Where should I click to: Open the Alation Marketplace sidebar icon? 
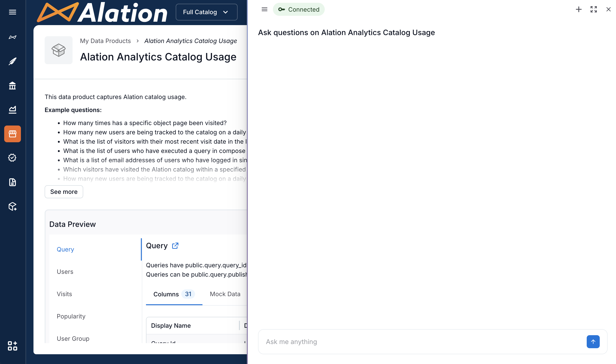click(12, 134)
